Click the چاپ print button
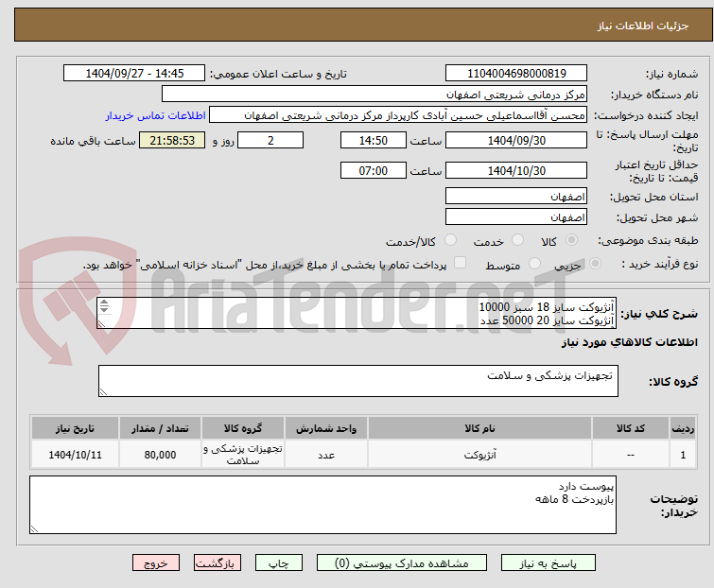 (x=279, y=563)
